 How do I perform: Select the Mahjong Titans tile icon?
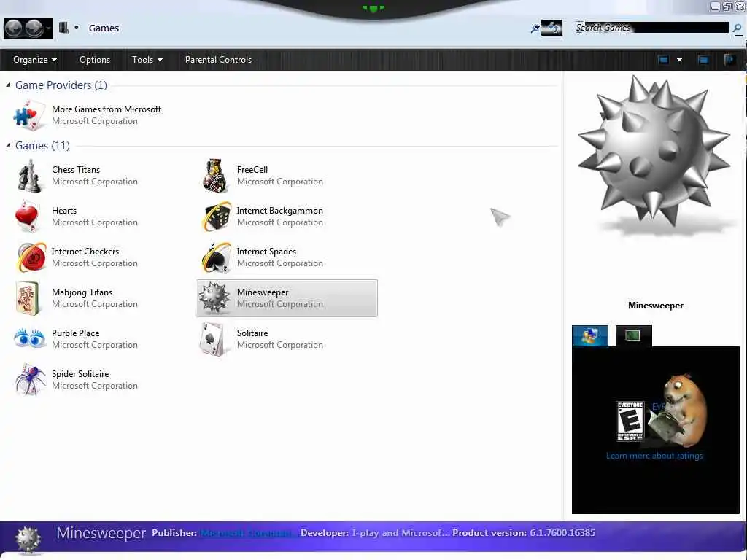27,298
